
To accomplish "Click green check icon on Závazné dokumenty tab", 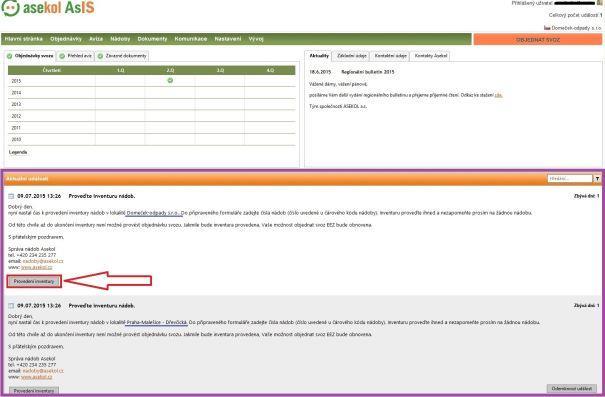I will coord(100,56).
